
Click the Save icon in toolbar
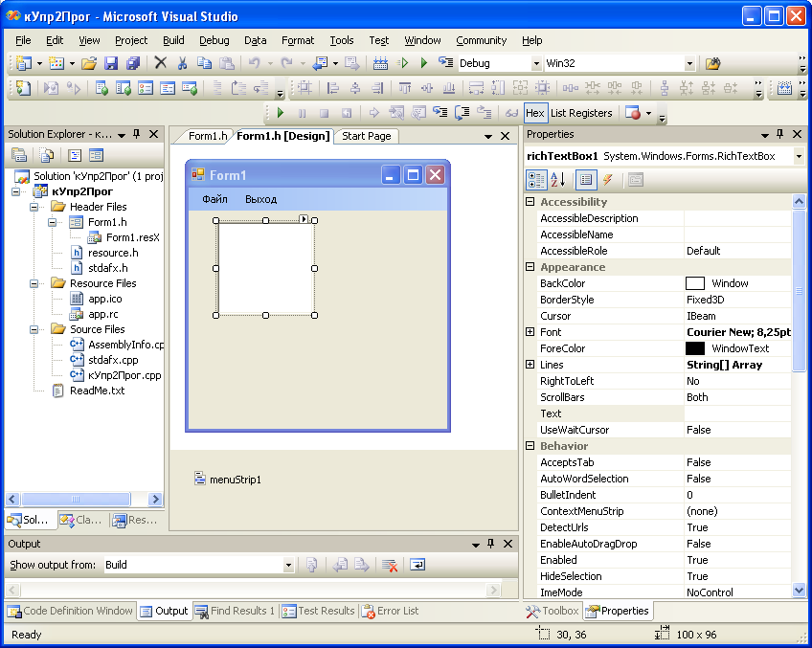111,64
